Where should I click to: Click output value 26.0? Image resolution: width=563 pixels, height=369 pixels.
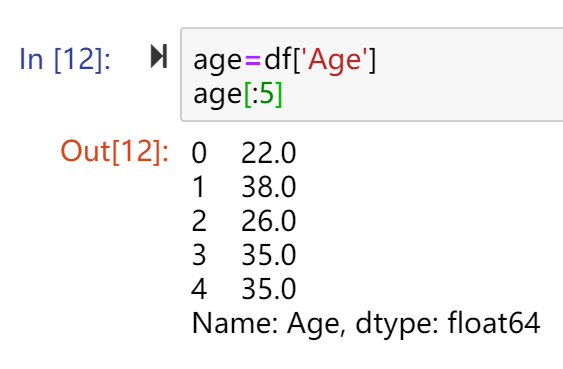click(x=269, y=221)
